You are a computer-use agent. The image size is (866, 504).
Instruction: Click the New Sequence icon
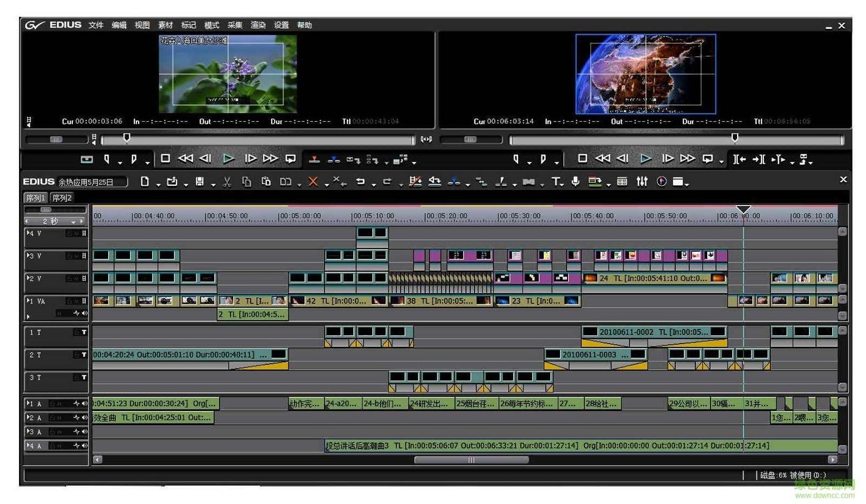click(145, 182)
